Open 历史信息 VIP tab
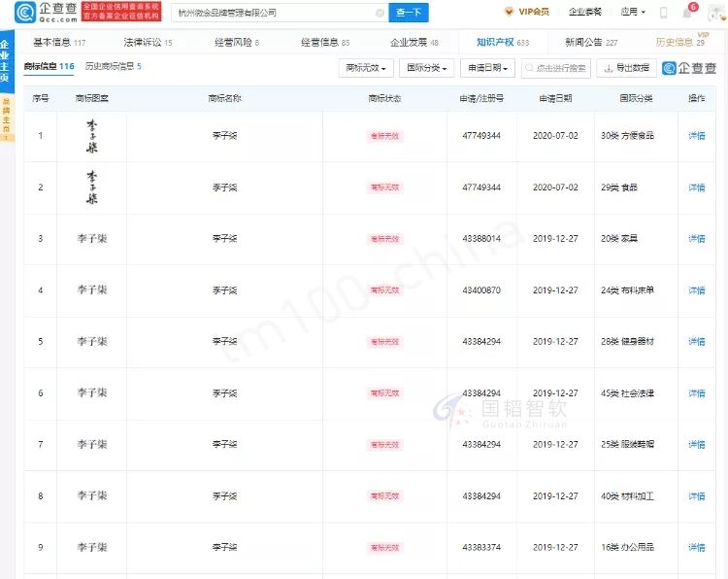The width and height of the screenshot is (728, 579). pos(680,43)
